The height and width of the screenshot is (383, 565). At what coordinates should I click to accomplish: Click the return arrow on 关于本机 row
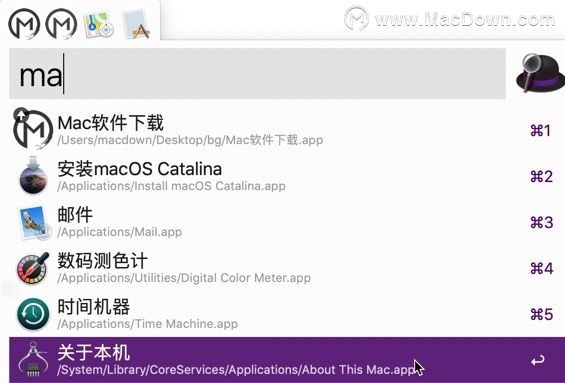pos(537,360)
